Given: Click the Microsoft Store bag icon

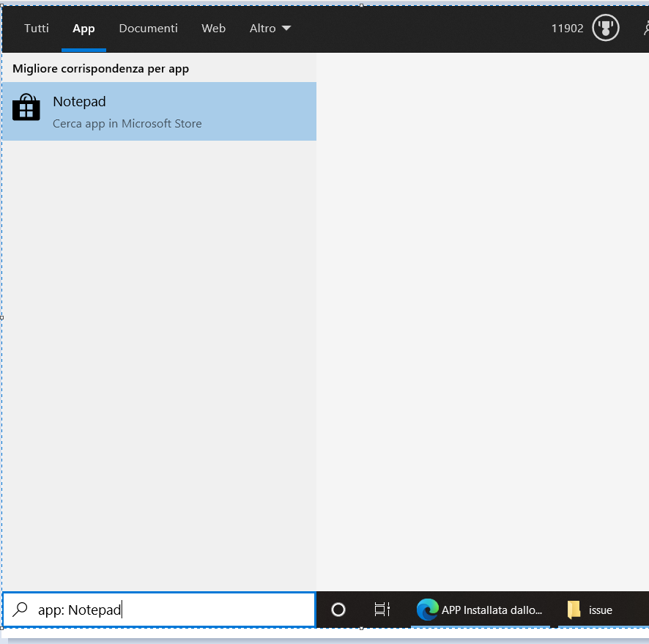Looking at the screenshot, I should pos(26,107).
